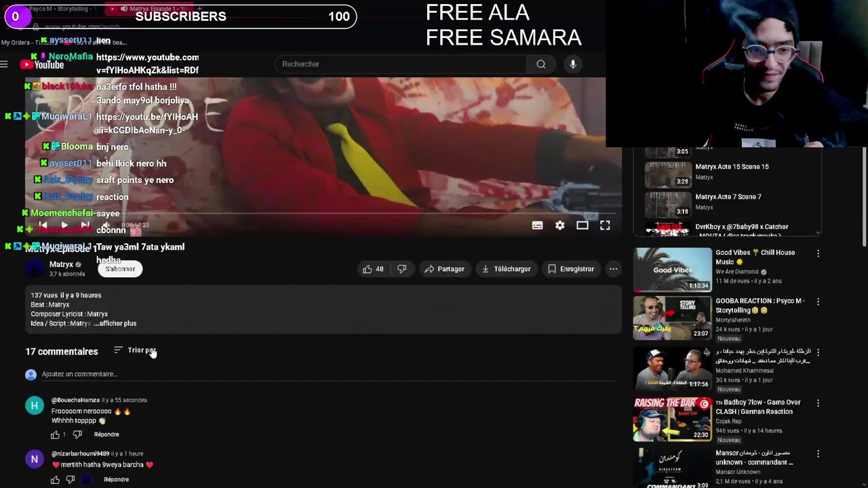This screenshot has height=488, width=868.
Task: Reply to @nizarbarhoumi9489's comment
Action: tap(117, 480)
